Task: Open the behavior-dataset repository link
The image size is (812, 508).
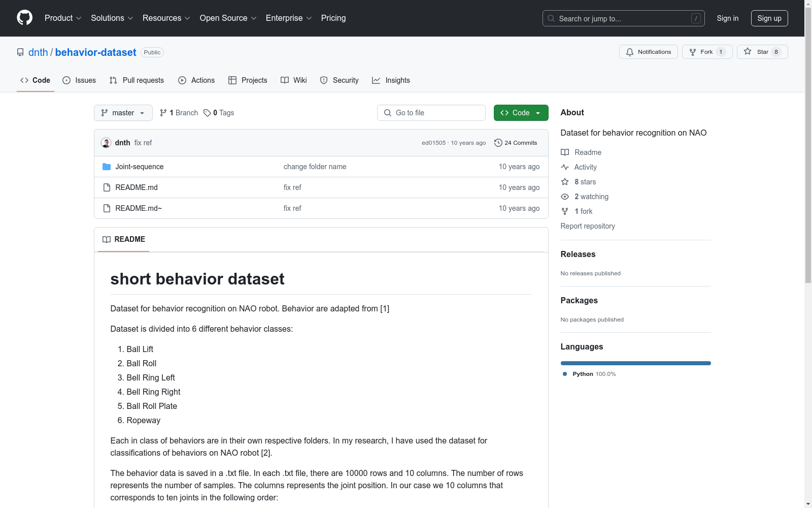Action: coord(96,52)
